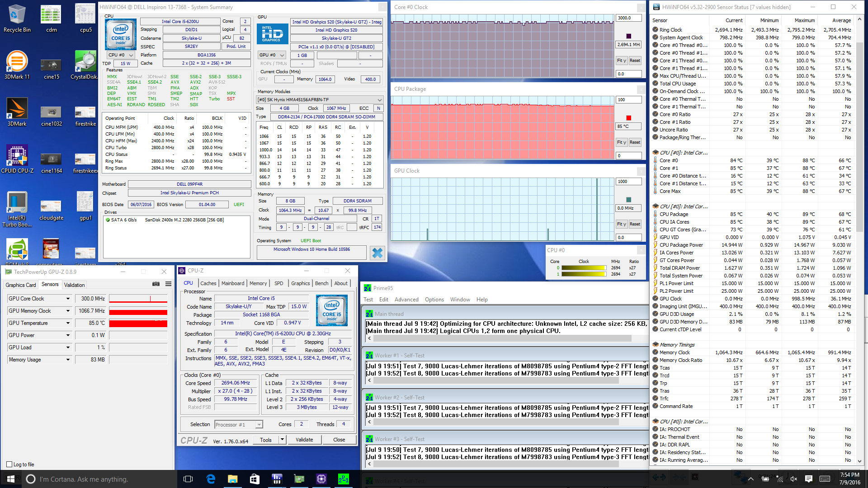This screenshot has height=488, width=868.
Task: Click the purple color swatch in Core #0 Clock graph
Action: pos(628,36)
